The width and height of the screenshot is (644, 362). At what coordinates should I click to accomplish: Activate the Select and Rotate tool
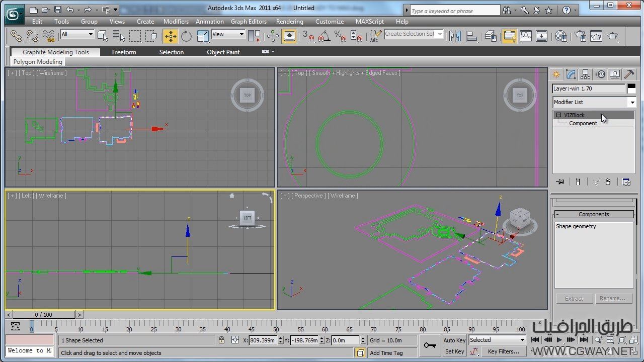coord(187,36)
